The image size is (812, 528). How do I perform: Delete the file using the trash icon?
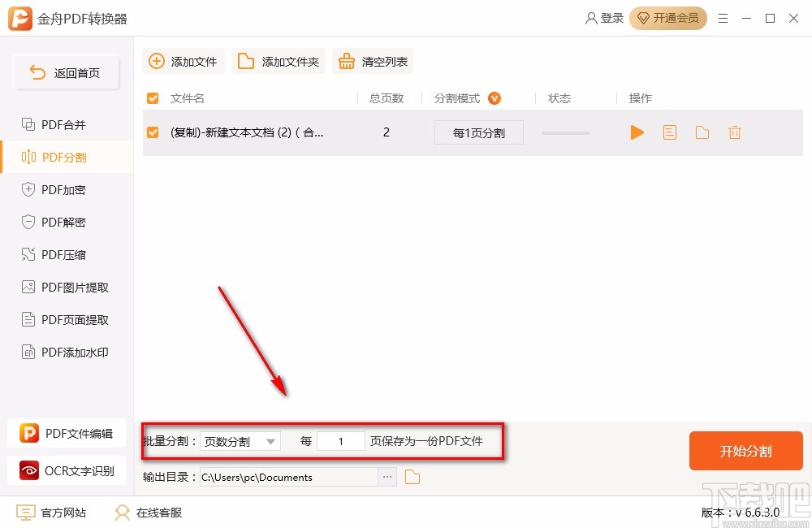click(735, 132)
